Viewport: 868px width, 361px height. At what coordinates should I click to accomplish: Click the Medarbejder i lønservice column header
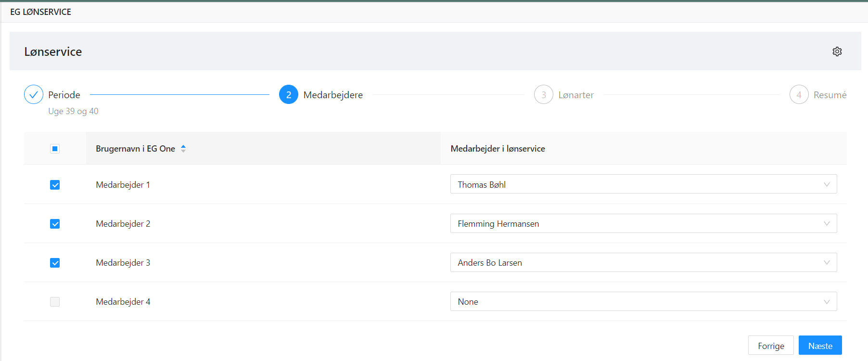point(644,149)
